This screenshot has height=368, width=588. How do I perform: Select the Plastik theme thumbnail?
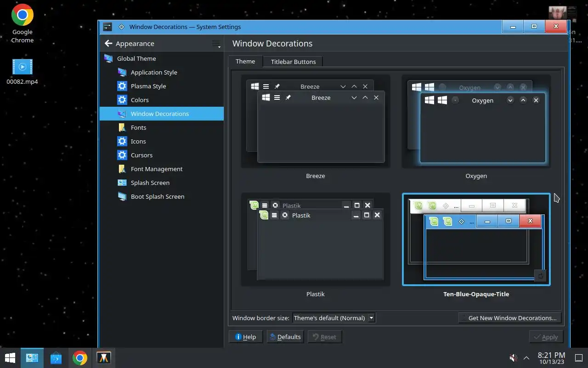click(316, 240)
